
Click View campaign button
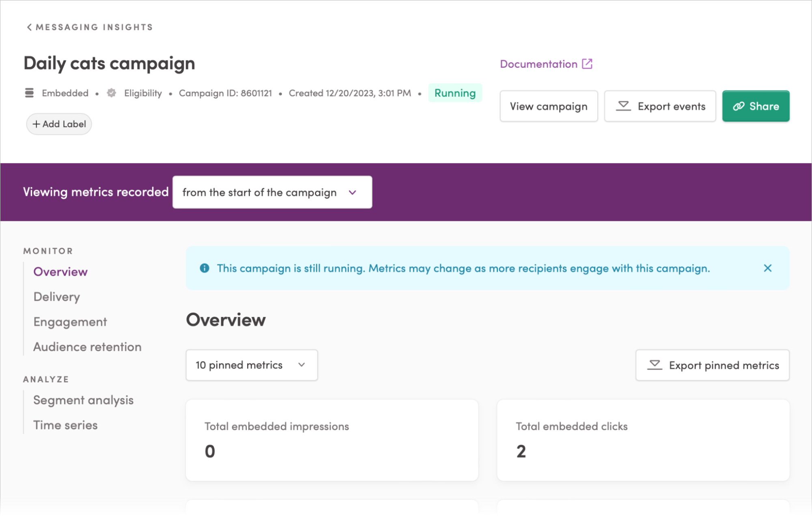click(549, 106)
